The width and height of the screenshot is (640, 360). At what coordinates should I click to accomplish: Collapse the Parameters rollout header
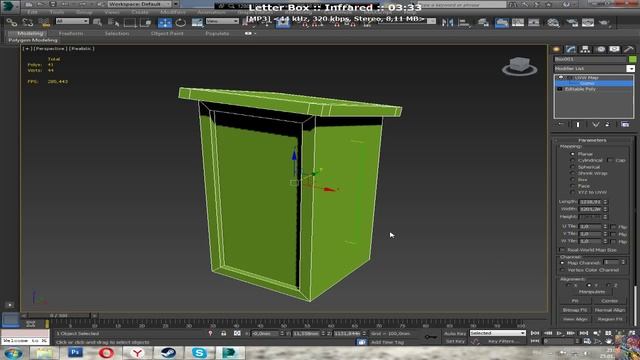pos(592,140)
